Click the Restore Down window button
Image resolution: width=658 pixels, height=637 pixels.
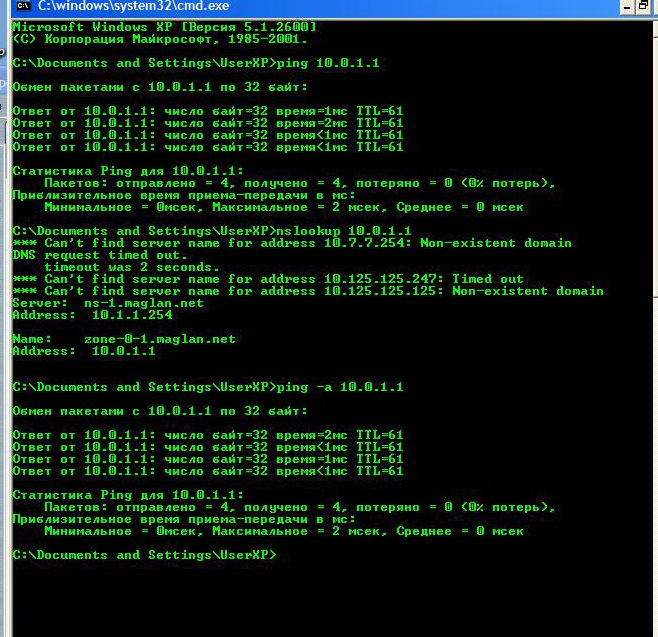642,7
